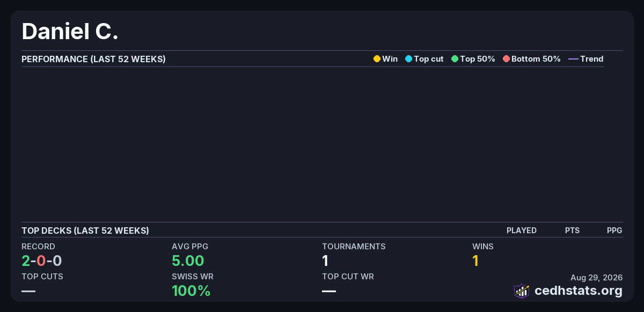Click the 2-0-0 record value
Image resolution: width=644 pixels, height=312 pixels.
pyautogui.click(x=42, y=261)
